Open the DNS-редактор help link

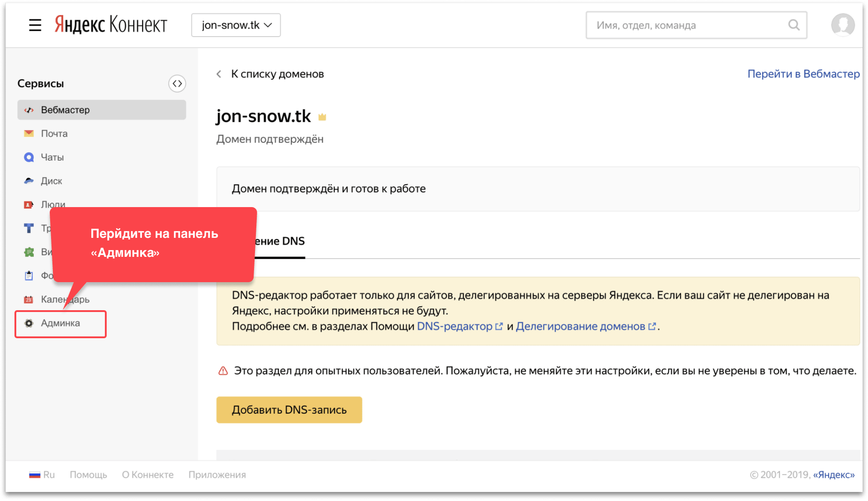(x=454, y=326)
